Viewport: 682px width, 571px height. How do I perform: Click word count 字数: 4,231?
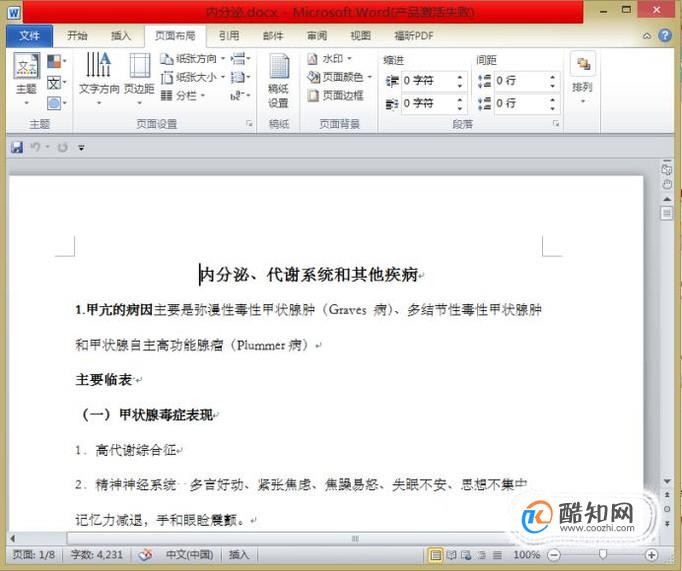click(97, 555)
